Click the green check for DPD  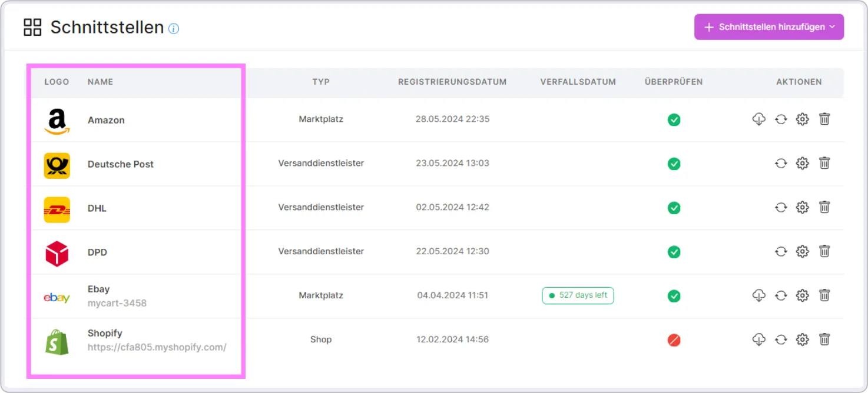pyautogui.click(x=674, y=252)
